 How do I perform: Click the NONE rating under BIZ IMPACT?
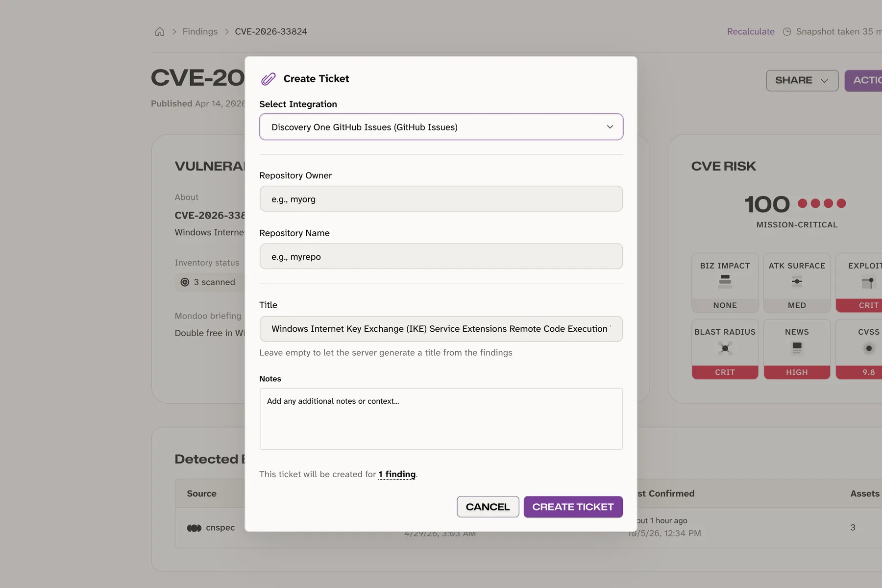tap(725, 305)
